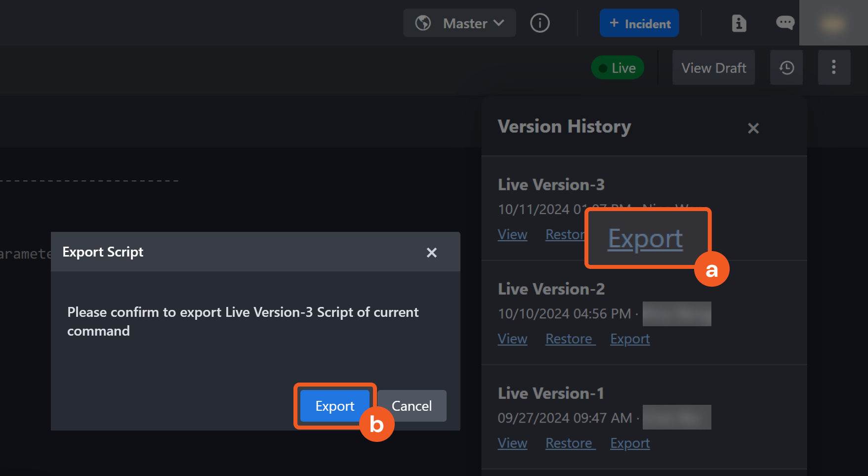The height and width of the screenshot is (476, 868).
Task: Restore Live Version-2
Action: 569,339
